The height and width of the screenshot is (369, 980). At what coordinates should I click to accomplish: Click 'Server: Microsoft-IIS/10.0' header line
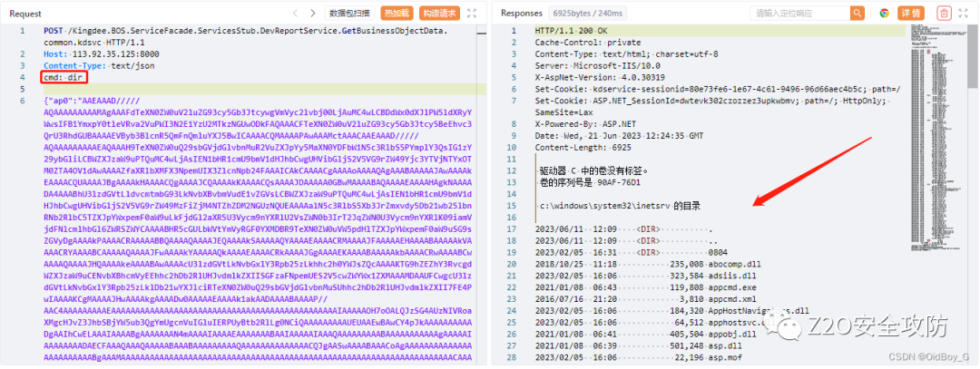click(597, 65)
